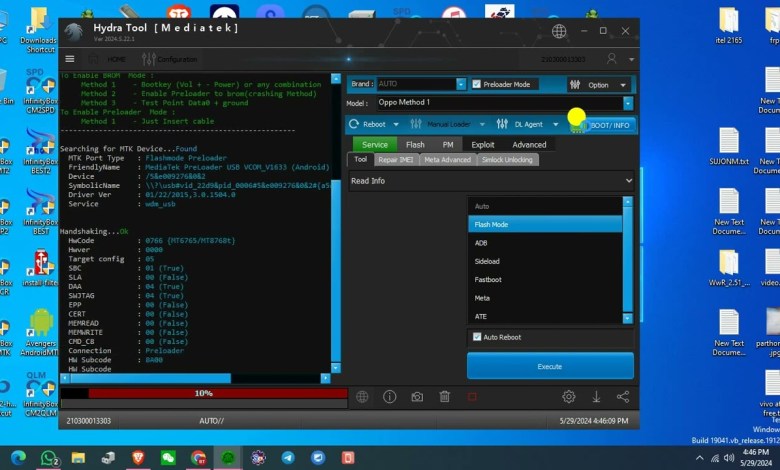780x470 pixels.
Task: Open the hamburger menu in Hydra Tool
Action: pyautogui.click(x=70, y=59)
